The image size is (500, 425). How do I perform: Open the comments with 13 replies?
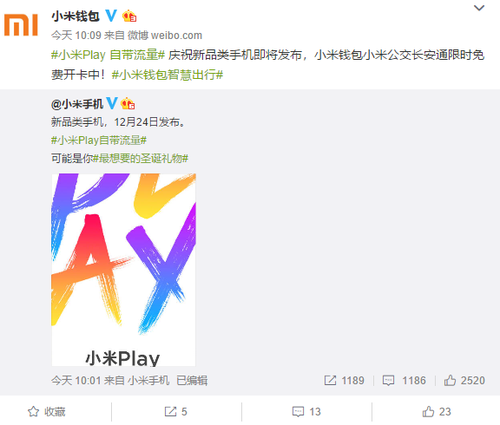click(306, 412)
